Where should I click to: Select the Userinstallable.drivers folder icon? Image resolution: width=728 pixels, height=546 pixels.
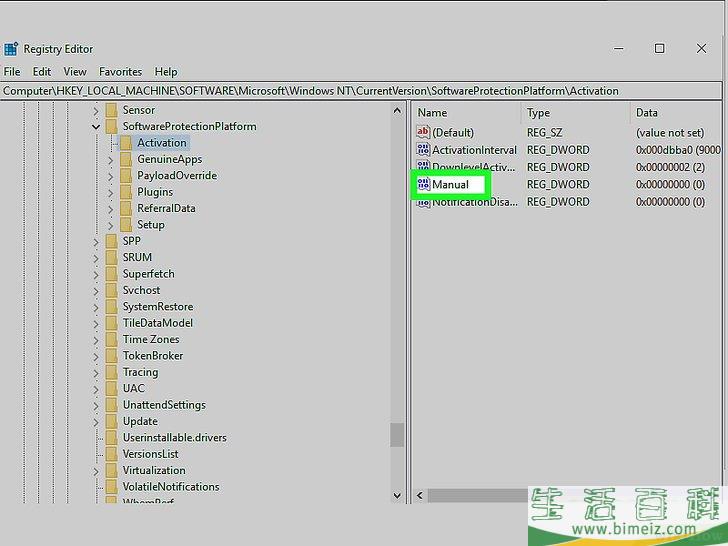pos(111,437)
